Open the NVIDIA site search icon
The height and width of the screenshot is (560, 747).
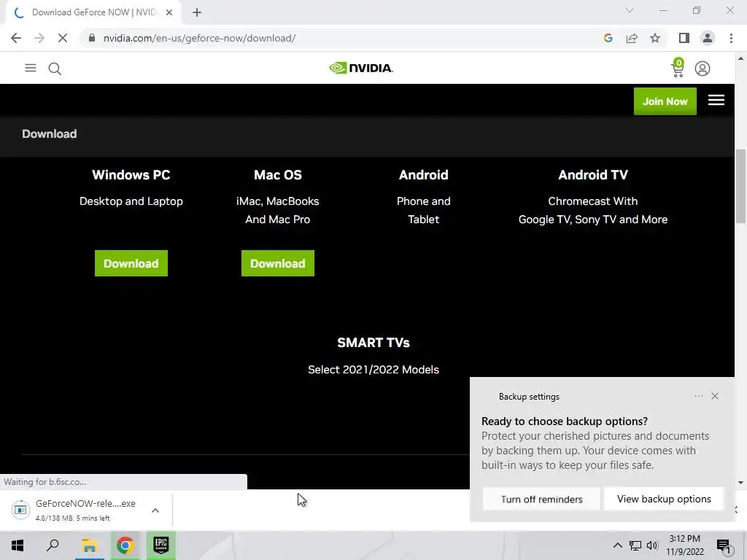(55, 69)
